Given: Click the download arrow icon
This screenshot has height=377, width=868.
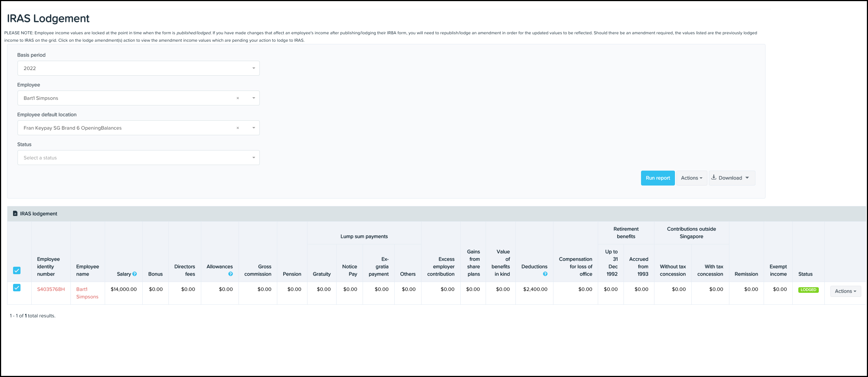Looking at the screenshot, I should (714, 178).
